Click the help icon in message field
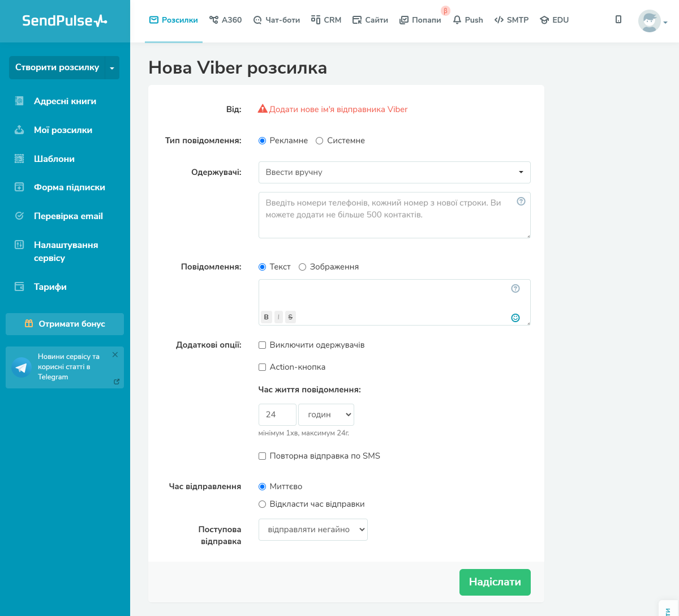Screen dimensions: 679x616 [515, 288]
